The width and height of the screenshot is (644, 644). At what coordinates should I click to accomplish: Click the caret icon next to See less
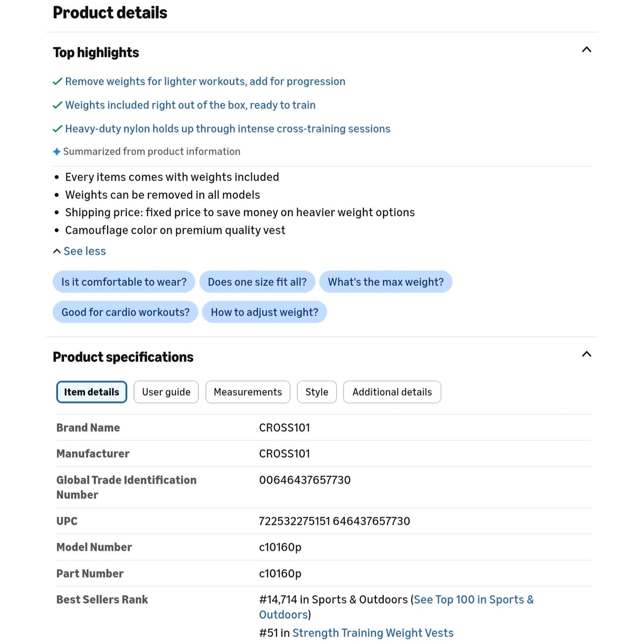(x=57, y=251)
